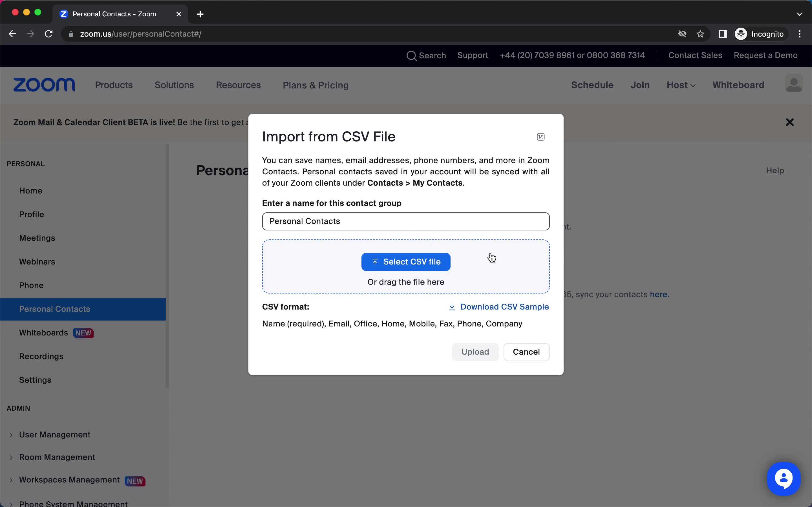Click the help icon in dialog header
This screenshot has width=812, height=507.
pyautogui.click(x=541, y=137)
